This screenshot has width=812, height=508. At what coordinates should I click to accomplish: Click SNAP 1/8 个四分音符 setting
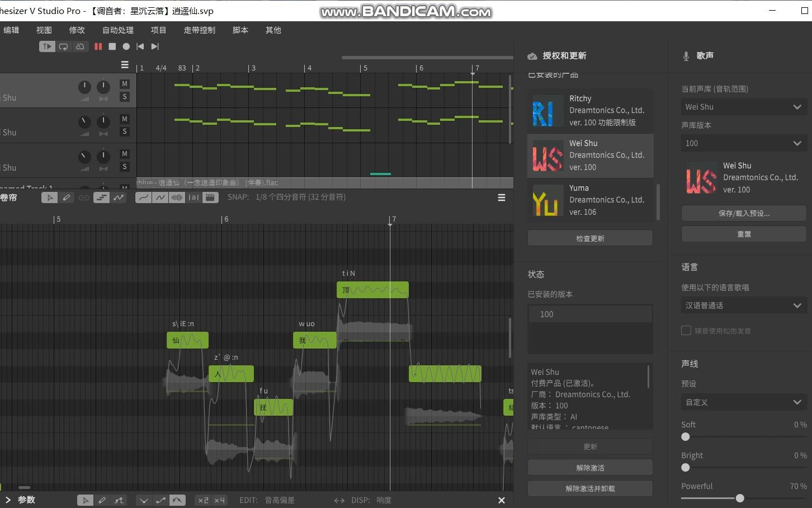coord(300,197)
